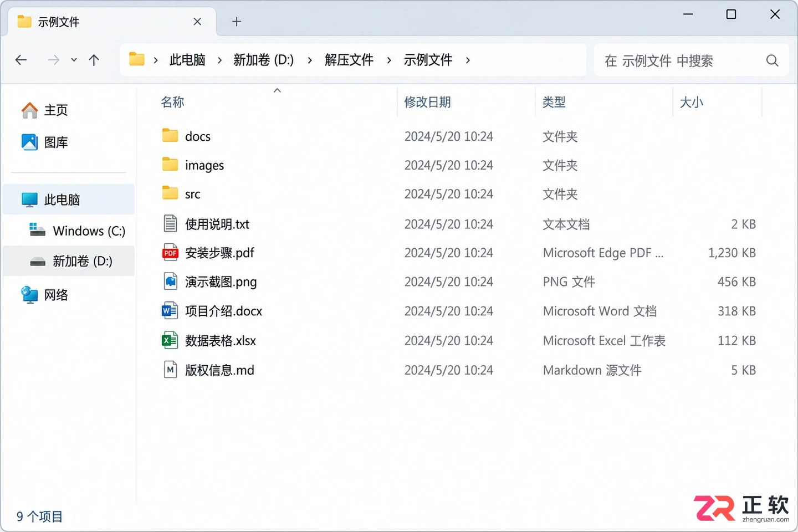
Task: Select 使用说明.txt text file icon
Action: click(x=170, y=223)
